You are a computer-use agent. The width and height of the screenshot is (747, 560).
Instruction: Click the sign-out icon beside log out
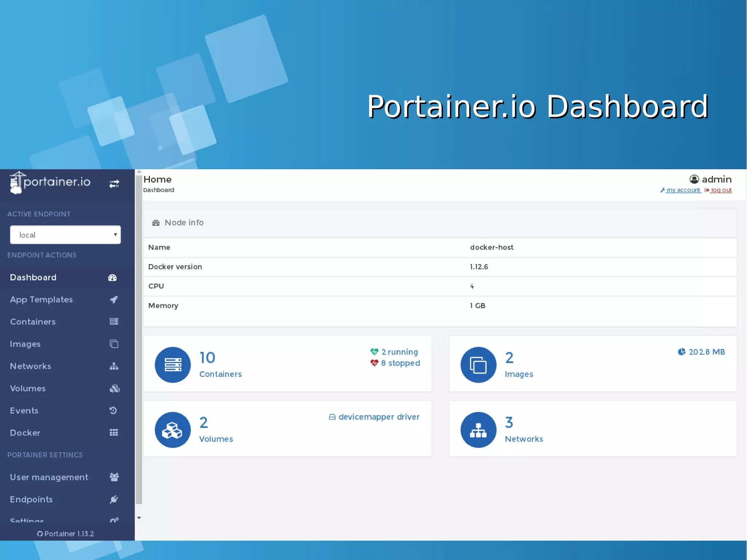pyautogui.click(x=707, y=190)
